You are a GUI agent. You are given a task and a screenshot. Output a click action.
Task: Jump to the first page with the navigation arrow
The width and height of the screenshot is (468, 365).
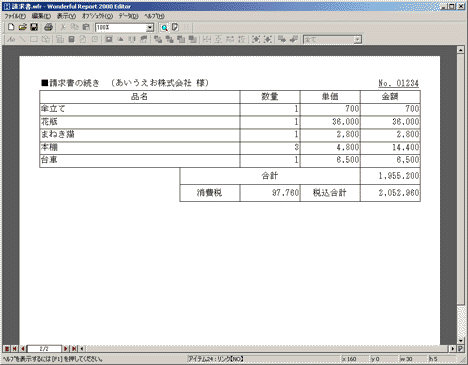pos(15,349)
